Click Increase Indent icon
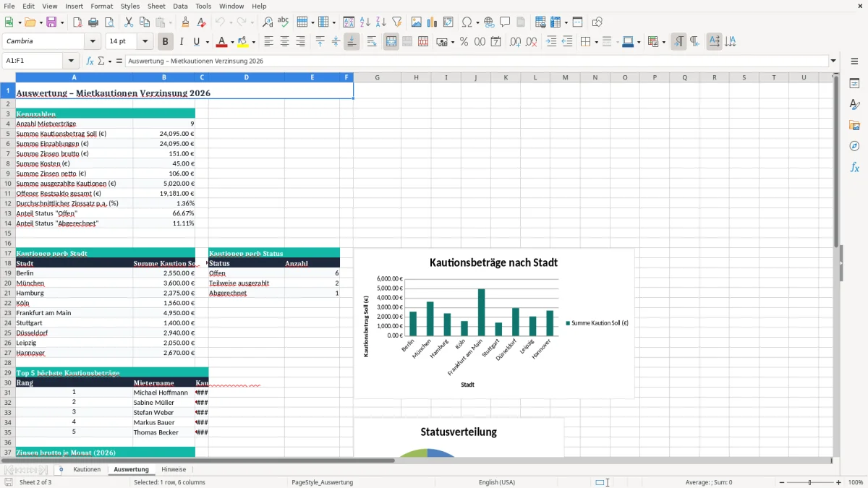Screen dimensions: 868x488 [x=551, y=42]
